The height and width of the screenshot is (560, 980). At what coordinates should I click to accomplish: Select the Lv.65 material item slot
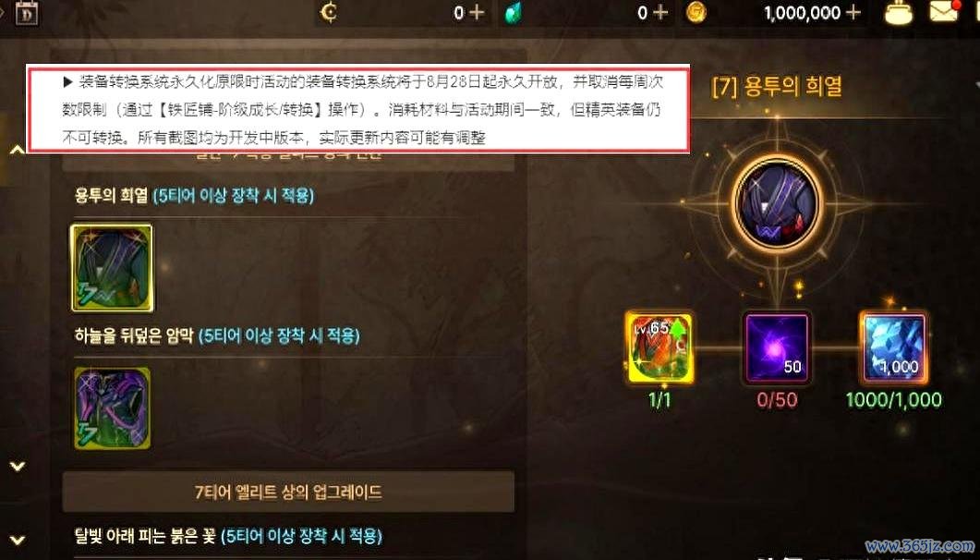point(659,347)
